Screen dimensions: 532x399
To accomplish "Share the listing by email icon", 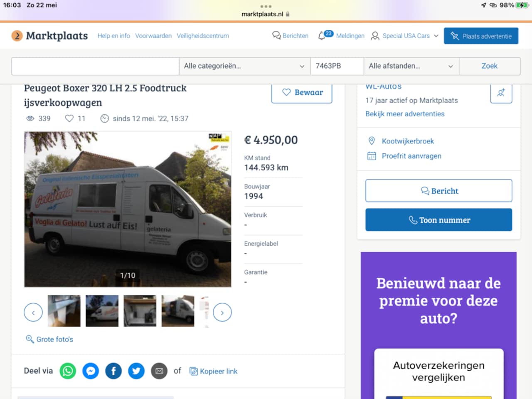I will (159, 371).
